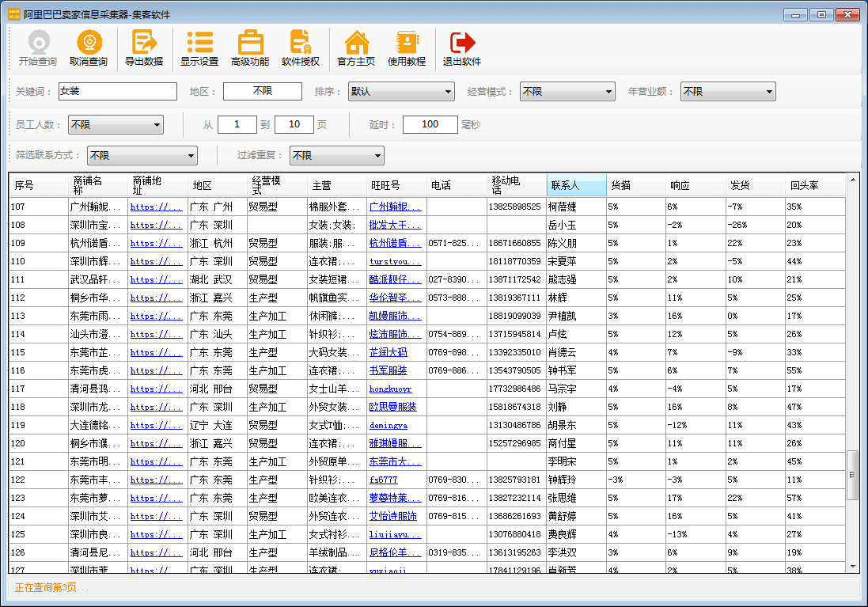Click the 地区 column header in table
This screenshot has height=607, width=868.
click(x=217, y=185)
